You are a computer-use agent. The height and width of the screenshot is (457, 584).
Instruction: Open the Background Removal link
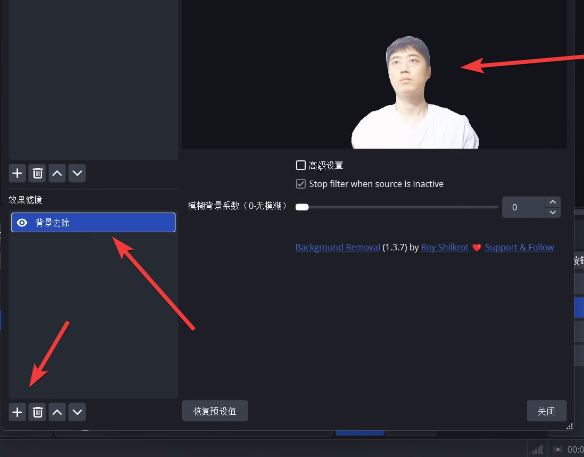(337, 247)
